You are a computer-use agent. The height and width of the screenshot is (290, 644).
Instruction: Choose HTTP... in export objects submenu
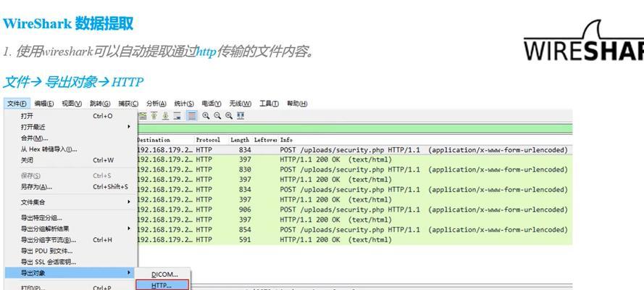162,285
